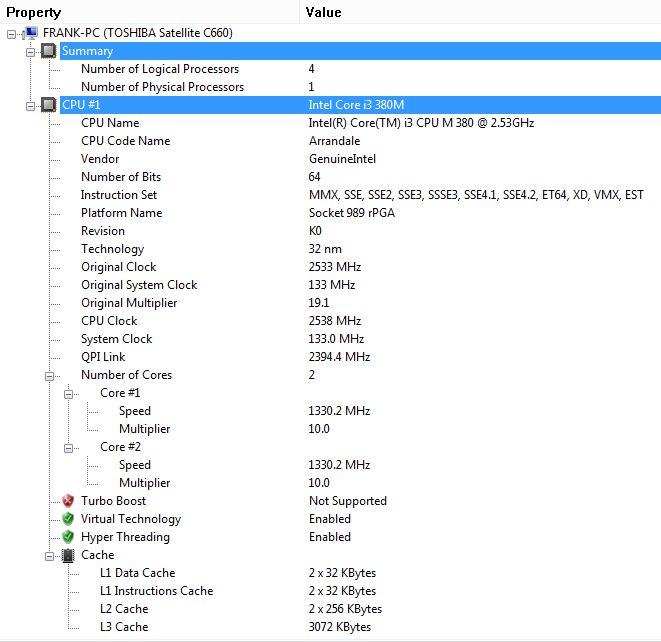Click the computer icon beside FRANK-PC
661x642 pixels.
tap(32, 33)
